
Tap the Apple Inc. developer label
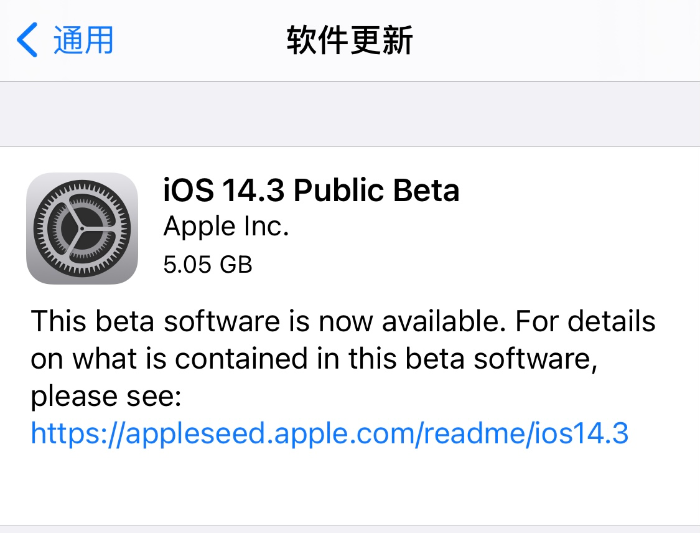coord(226,226)
